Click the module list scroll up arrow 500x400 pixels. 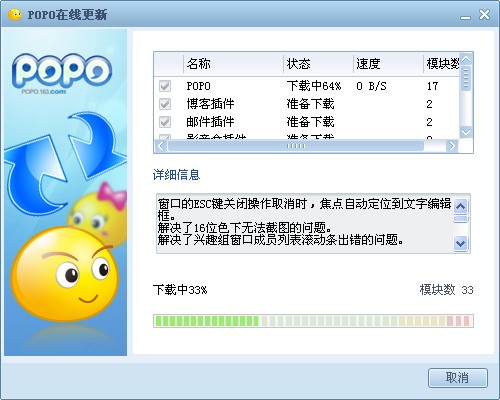(466, 59)
